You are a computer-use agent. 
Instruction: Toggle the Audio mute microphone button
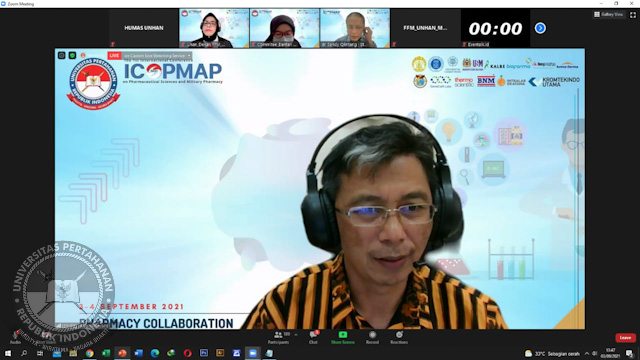16,338
